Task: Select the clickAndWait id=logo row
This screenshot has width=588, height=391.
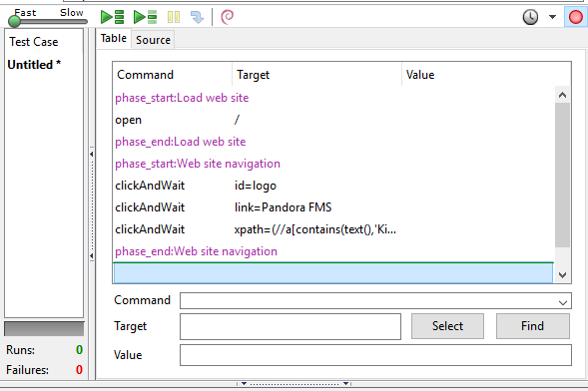Action: [x=333, y=186]
